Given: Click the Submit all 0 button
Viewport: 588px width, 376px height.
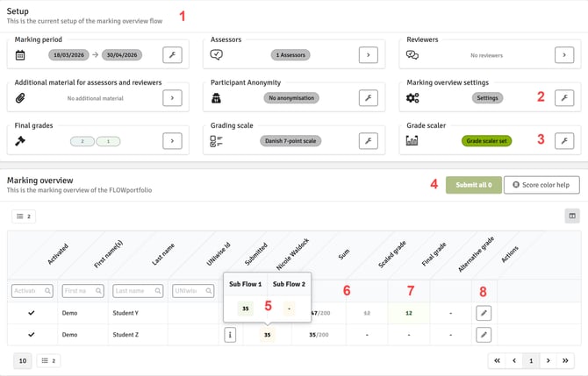Looking at the screenshot, I should [474, 185].
